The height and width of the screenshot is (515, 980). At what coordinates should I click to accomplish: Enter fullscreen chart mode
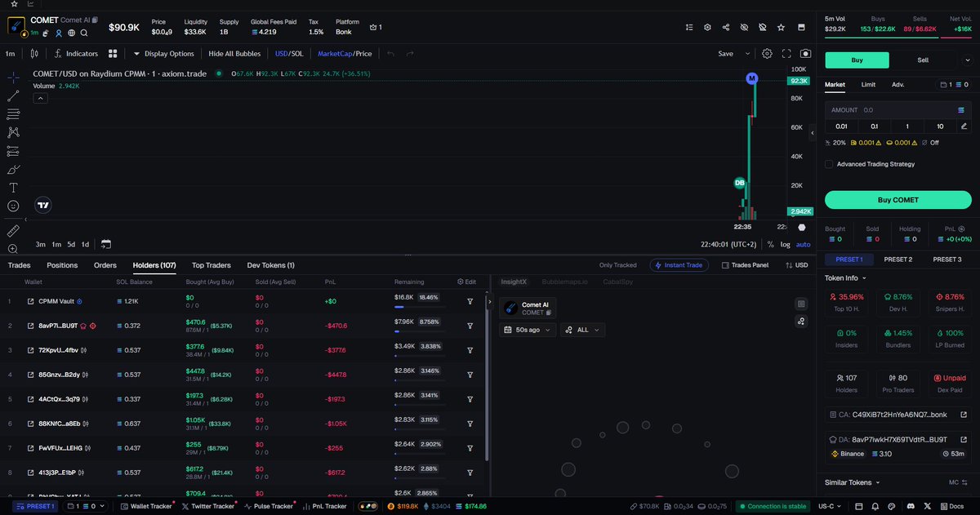click(786, 54)
